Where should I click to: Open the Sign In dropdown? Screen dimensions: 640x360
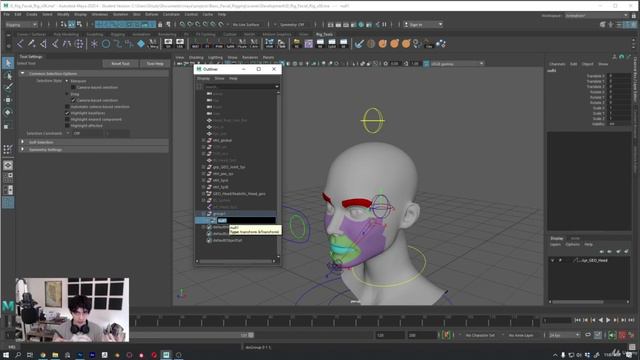(423, 24)
